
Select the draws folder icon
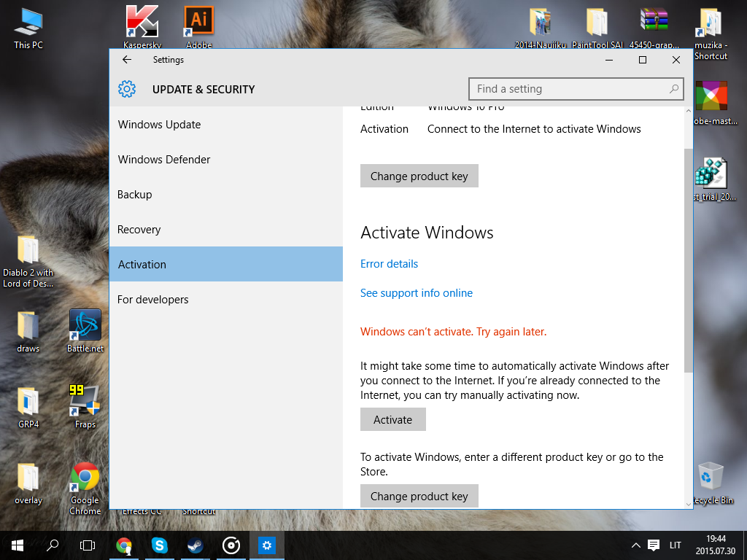click(x=28, y=332)
